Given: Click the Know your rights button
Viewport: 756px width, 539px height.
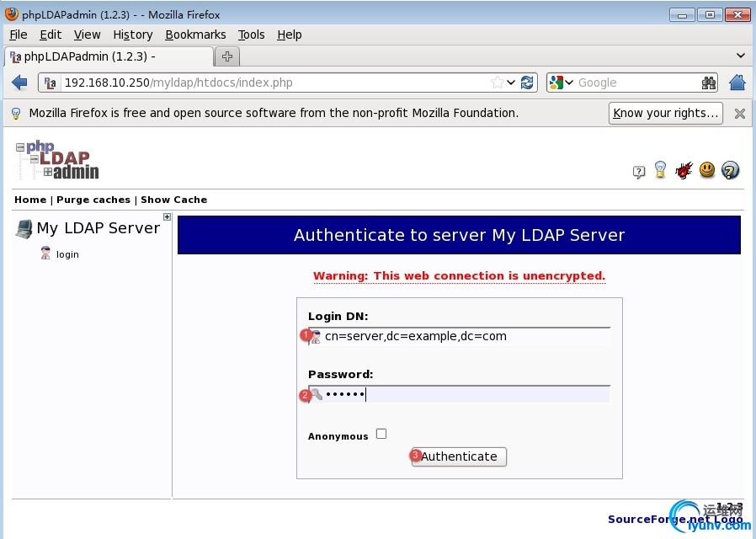Looking at the screenshot, I should (x=665, y=114).
